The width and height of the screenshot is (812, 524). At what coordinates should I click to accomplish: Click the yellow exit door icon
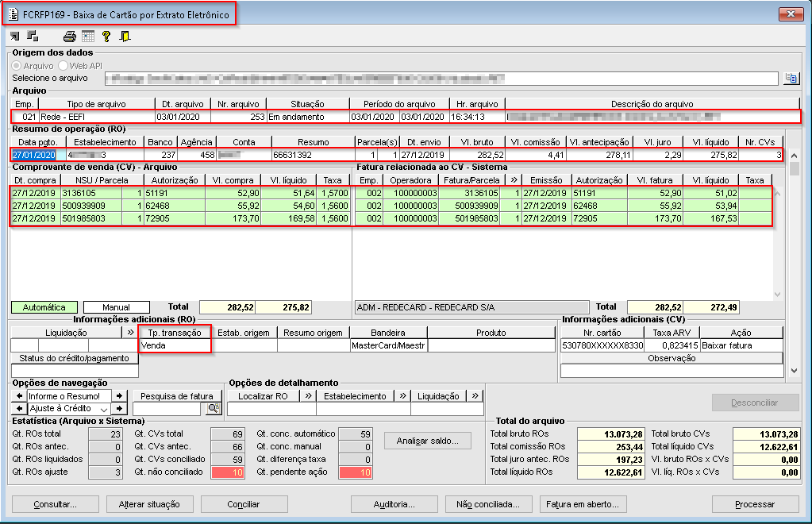pos(125,37)
